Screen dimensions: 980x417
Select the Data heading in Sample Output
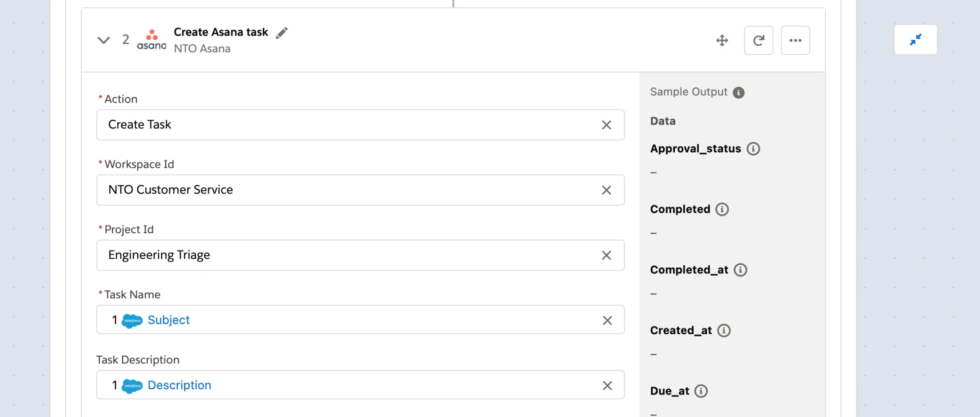(663, 121)
